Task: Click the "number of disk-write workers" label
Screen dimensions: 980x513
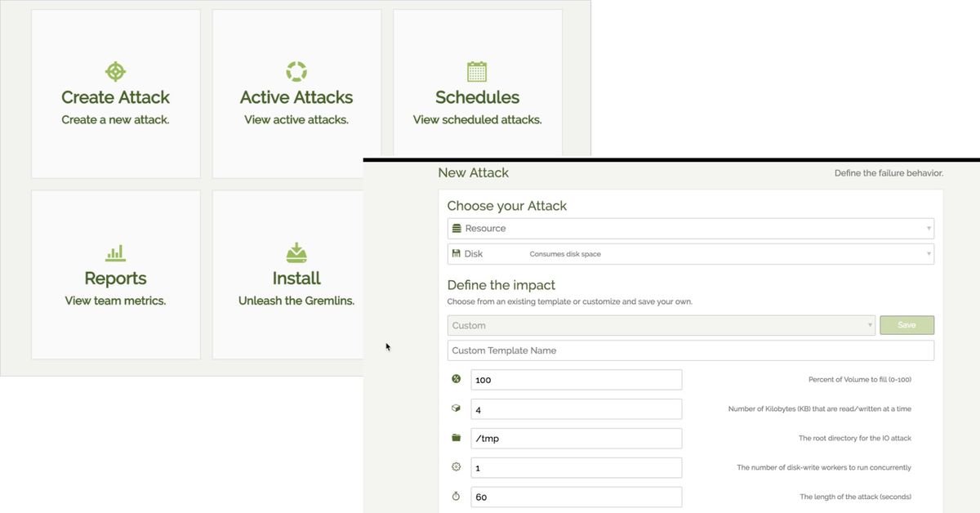Action: point(824,468)
